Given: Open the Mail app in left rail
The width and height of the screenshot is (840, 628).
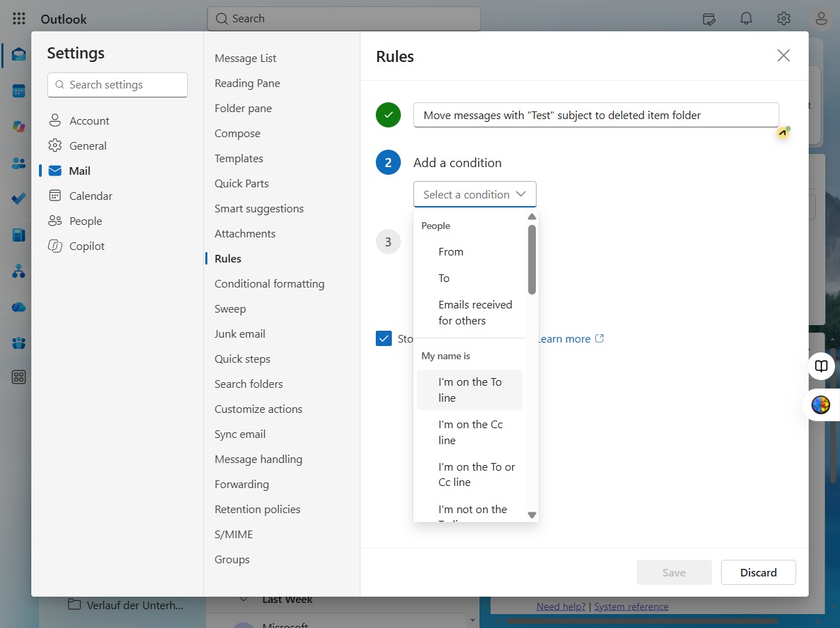Looking at the screenshot, I should click(19, 55).
